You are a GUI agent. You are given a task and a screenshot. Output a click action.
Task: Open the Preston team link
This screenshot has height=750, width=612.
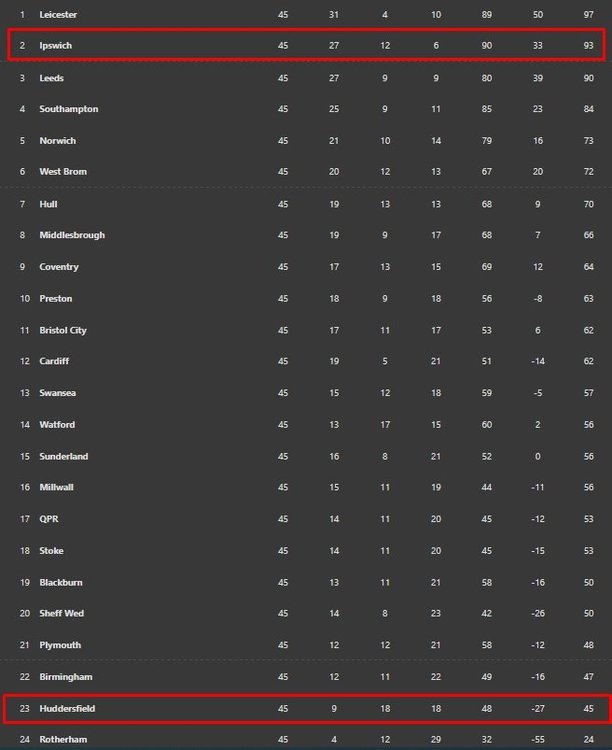55,299
